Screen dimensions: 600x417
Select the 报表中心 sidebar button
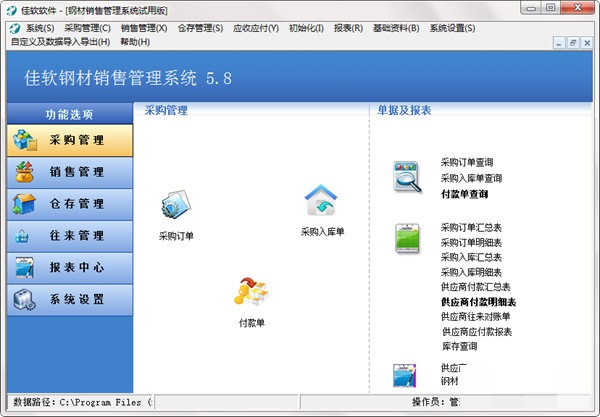coord(70,267)
